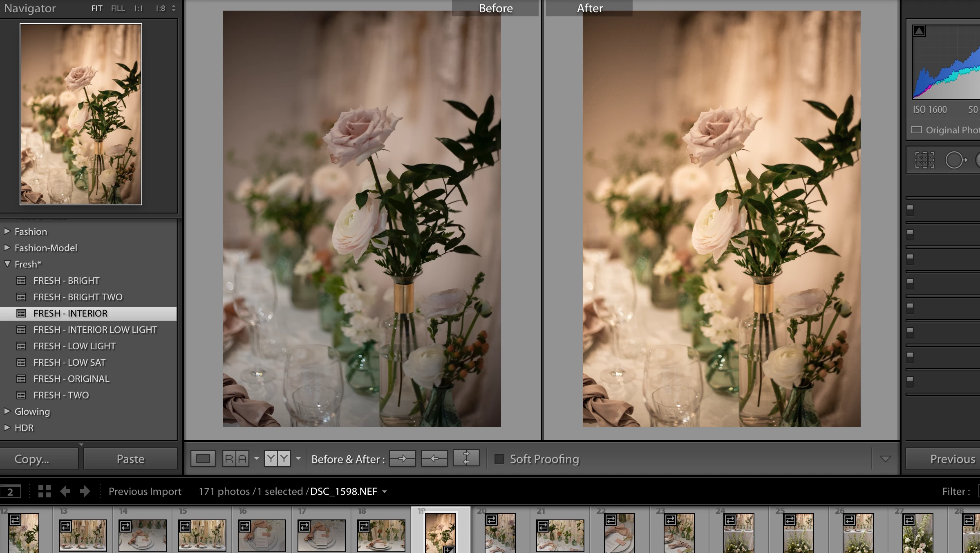Toggle shadow clipping indicator in histogram

(919, 31)
